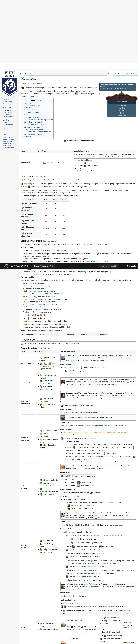Open the Discussion tab

coord(29,74)
